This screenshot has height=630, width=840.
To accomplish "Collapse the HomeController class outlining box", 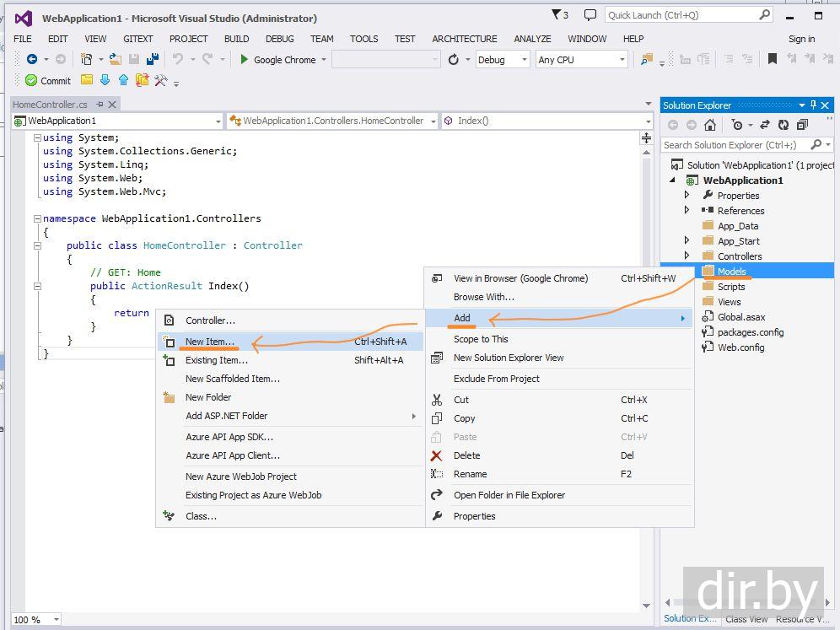I will (37, 245).
